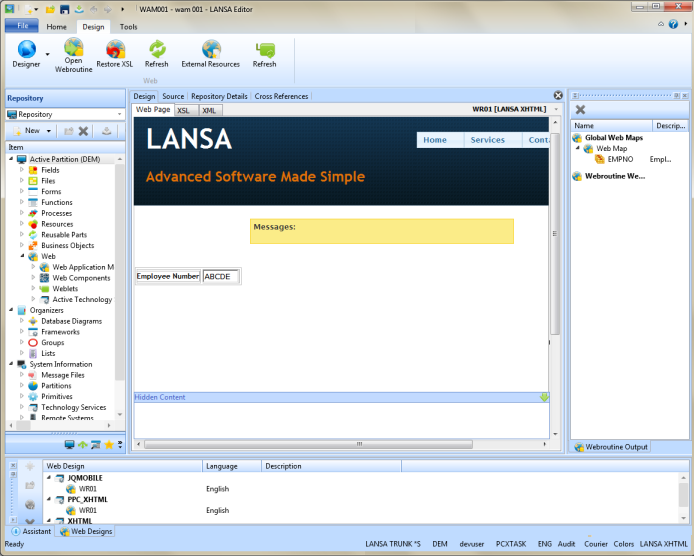The height and width of the screenshot is (556, 694).
Task: Click the Home link in the web page preview
Action: click(435, 140)
